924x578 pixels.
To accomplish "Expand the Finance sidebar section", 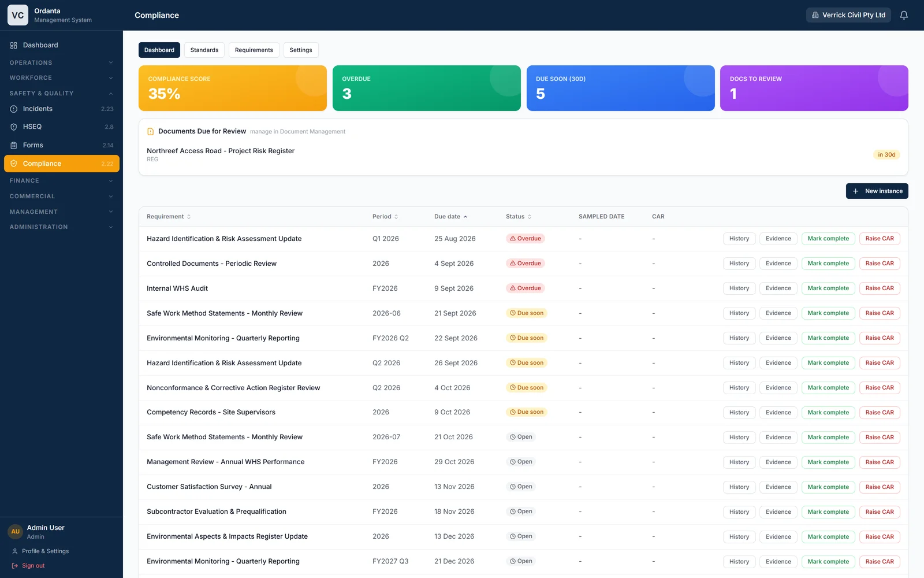I will pos(61,181).
